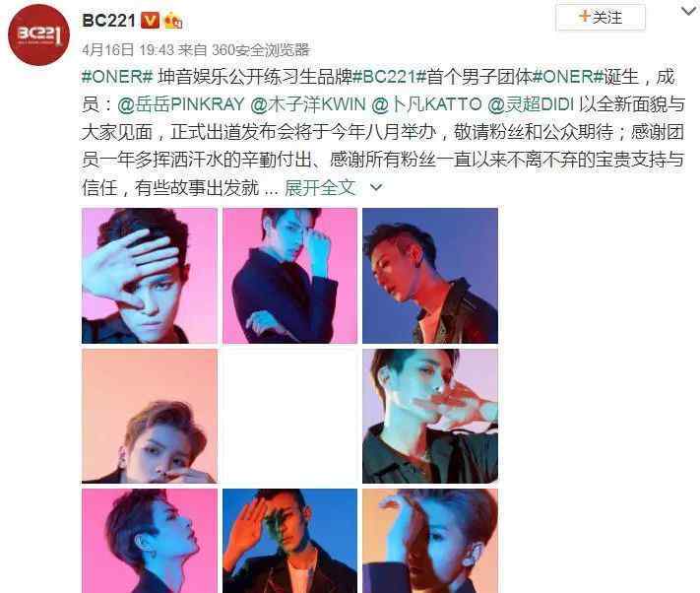
Task: Expand full text via 展开全文
Action: (x=320, y=187)
